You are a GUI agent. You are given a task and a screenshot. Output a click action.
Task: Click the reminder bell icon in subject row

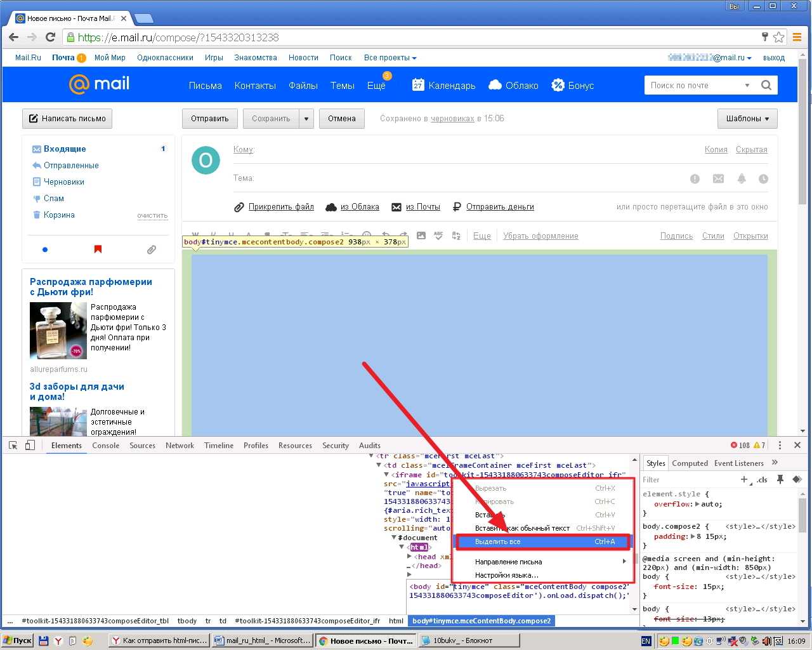tap(741, 179)
